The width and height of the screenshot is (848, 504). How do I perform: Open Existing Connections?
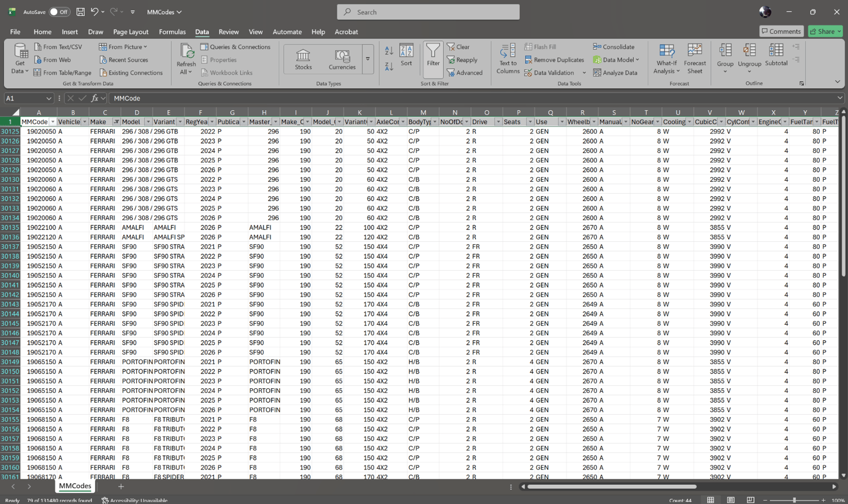tap(131, 73)
